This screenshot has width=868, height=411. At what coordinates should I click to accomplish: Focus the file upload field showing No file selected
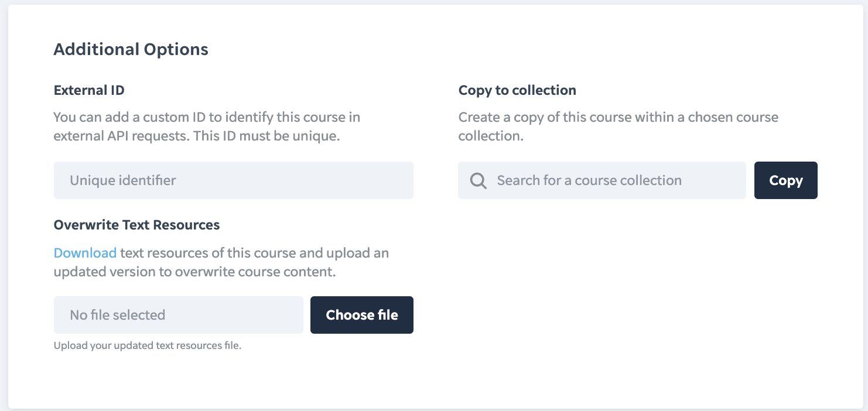(x=178, y=315)
